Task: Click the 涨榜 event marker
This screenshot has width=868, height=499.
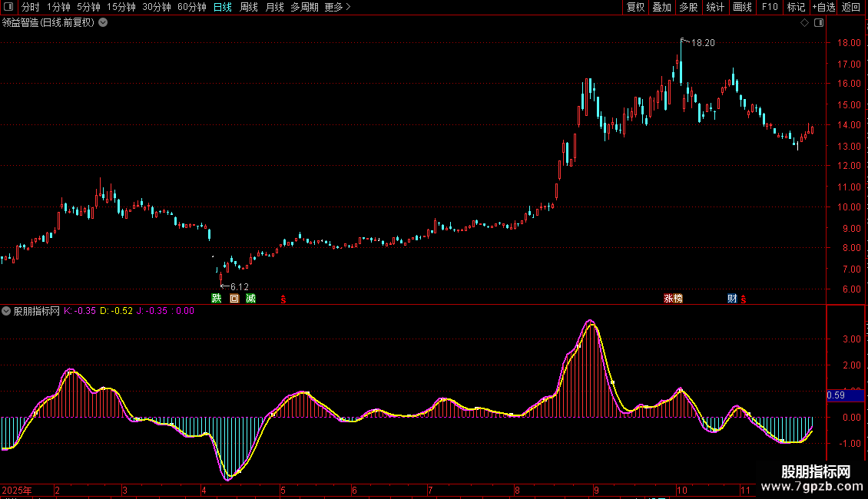Action: click(673, 299)
